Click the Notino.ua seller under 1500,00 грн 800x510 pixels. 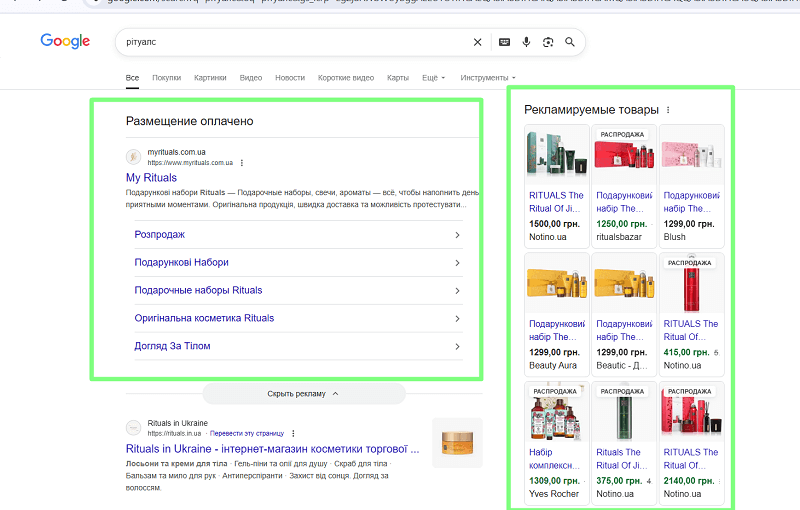click(x=548, y=237)
